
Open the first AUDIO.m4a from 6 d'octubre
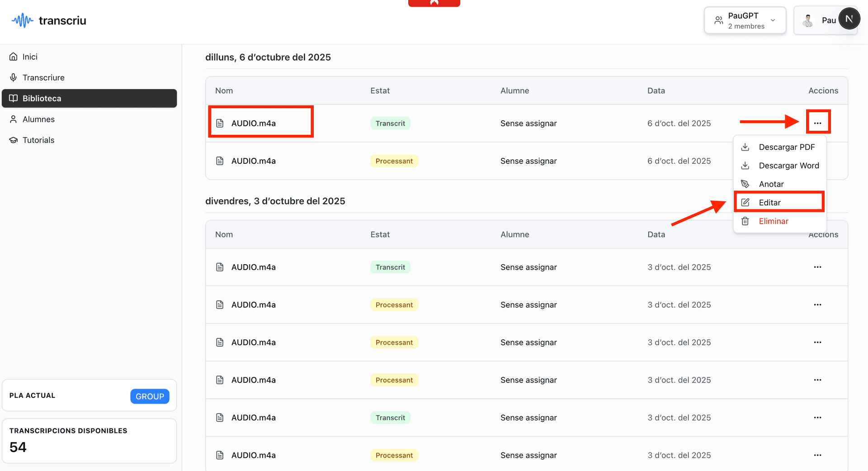pyautogui.click(x=253, y=123)
